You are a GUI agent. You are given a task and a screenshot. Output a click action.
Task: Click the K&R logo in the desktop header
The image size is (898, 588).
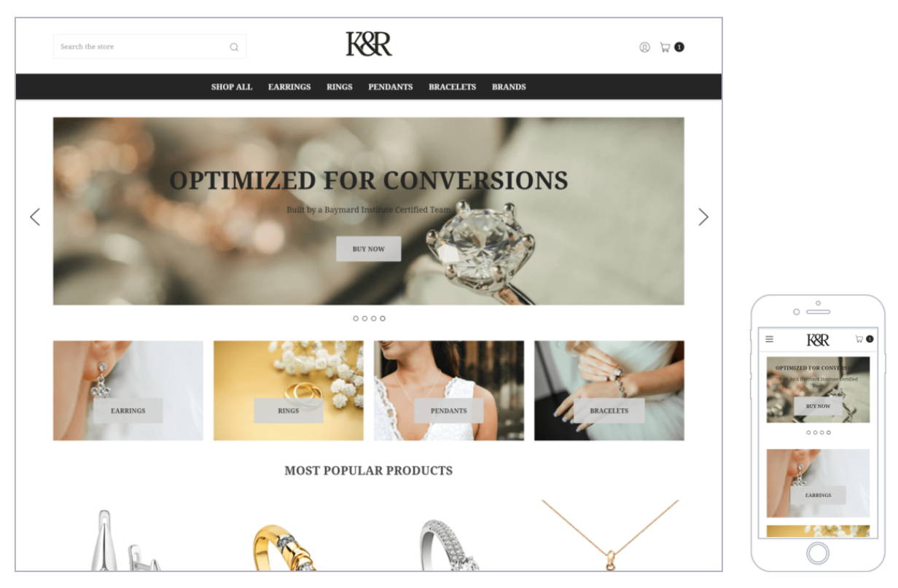pyautogui.click(x=369, y=44)
